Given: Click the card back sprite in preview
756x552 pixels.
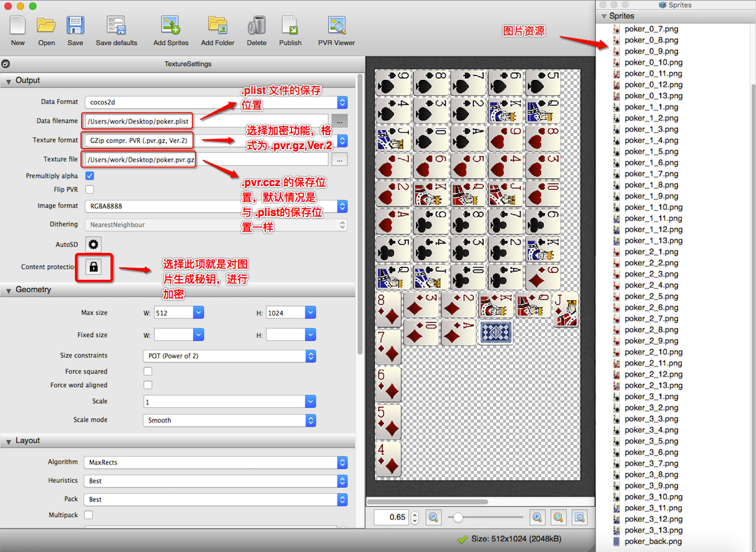Looking at the screenshot, I should click(495, 332).
